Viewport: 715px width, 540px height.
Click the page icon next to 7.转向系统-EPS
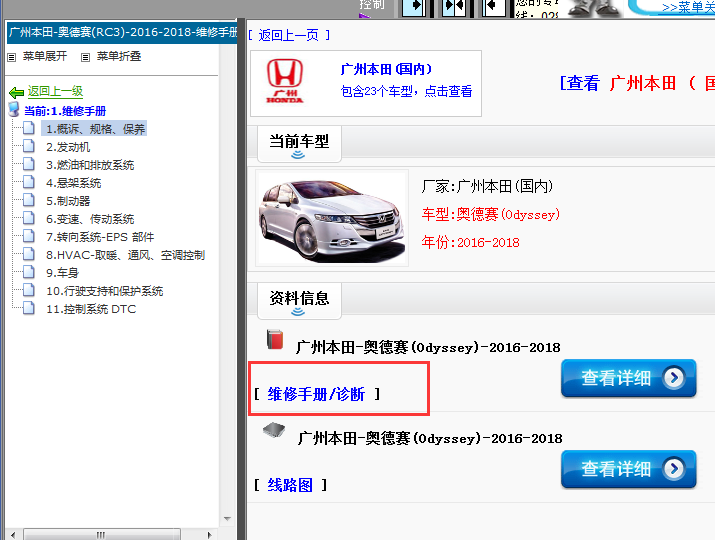click(x=29, y=236)
